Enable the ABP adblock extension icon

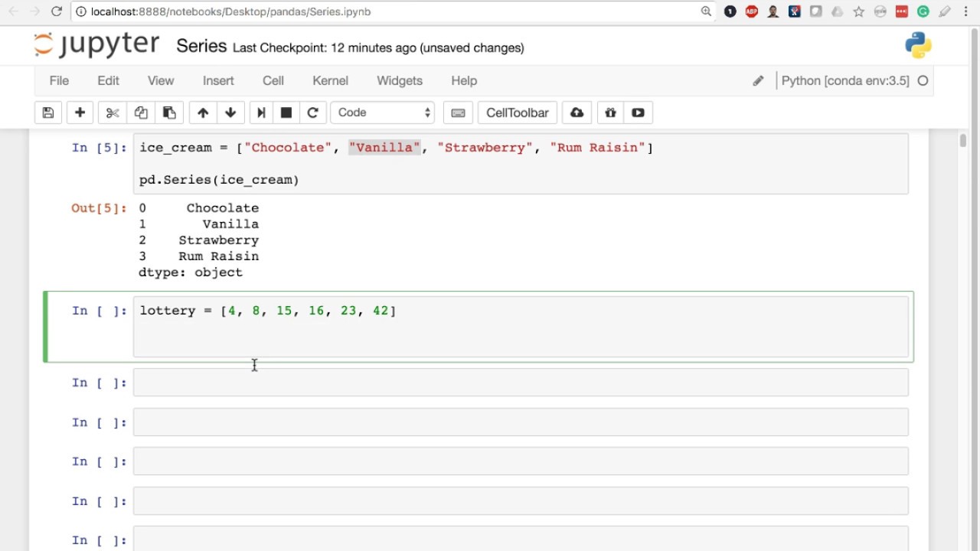[751, 11]
